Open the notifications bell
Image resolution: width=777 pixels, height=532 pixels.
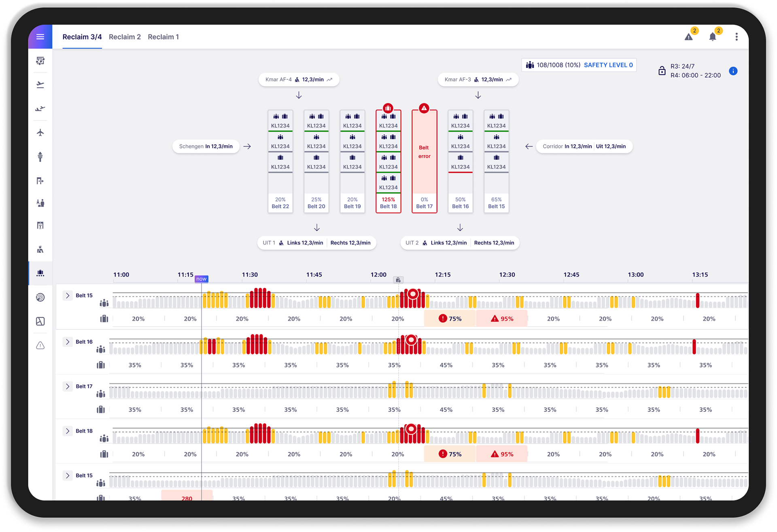pos(713,37)
